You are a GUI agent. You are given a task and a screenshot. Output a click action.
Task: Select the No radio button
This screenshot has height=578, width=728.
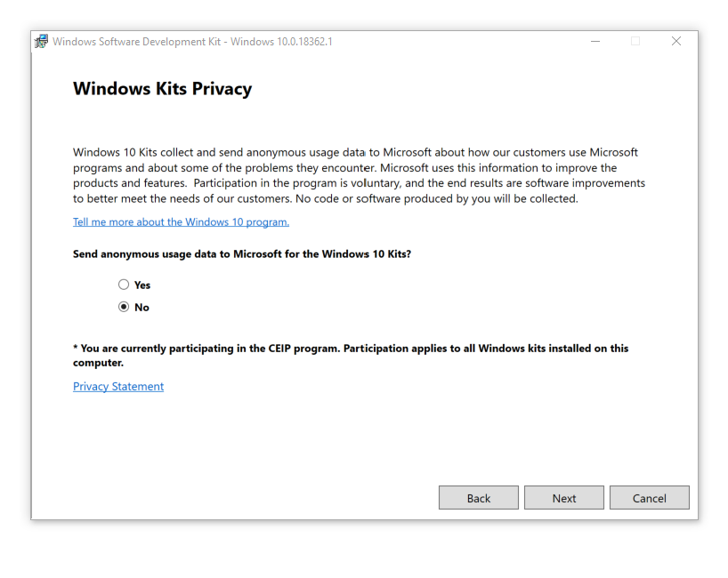point(124,307)
